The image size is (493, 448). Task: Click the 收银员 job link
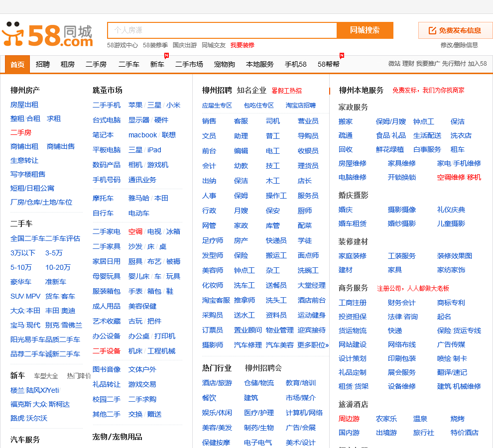pos(308,151)
